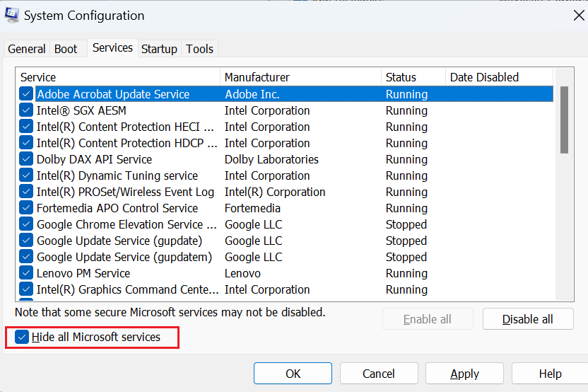Uncheck Intel Dynamic Tuning service checkbox
Screen dimensions: 588x392
tap(26, 175)
